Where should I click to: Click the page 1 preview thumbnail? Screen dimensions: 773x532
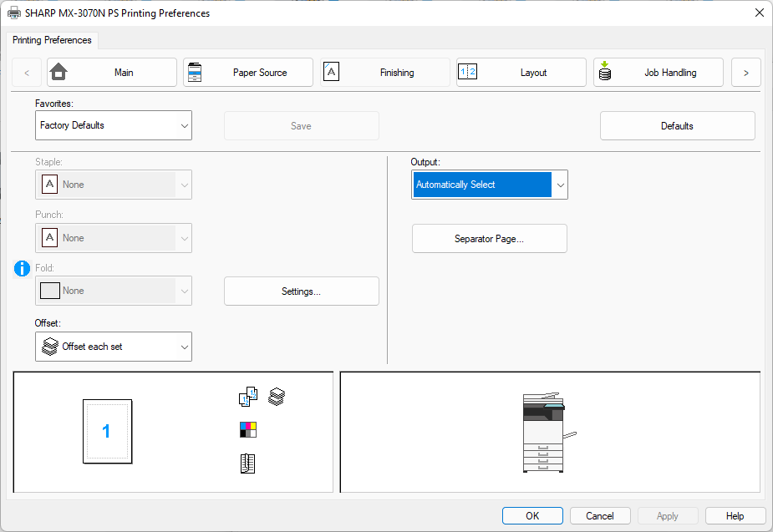tap(107, 431)
